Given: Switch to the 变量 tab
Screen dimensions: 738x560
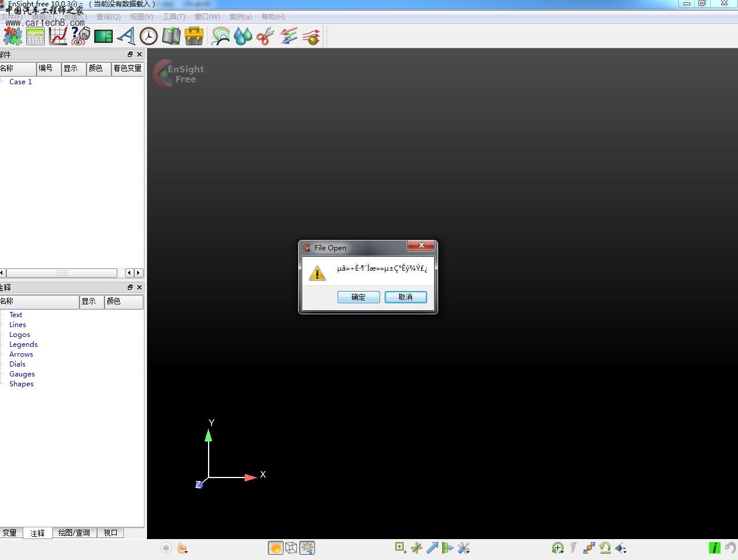Looking at the screenshot, I should pyautogui.click(x=10, y=533).
